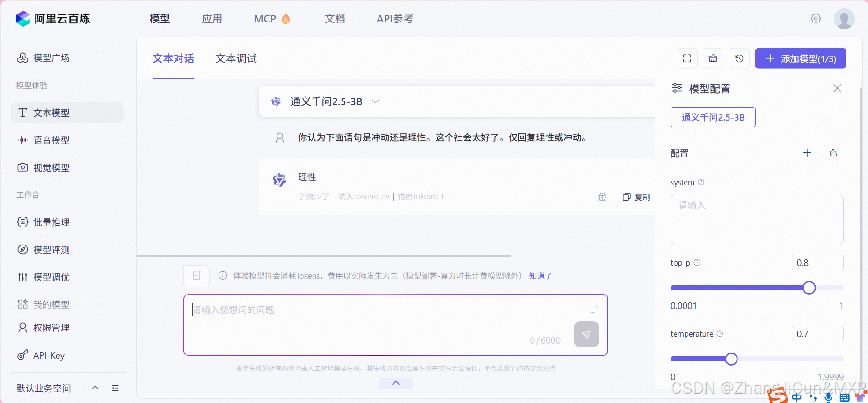Go to 模型评测 in the sidebar

pos(44,250)
